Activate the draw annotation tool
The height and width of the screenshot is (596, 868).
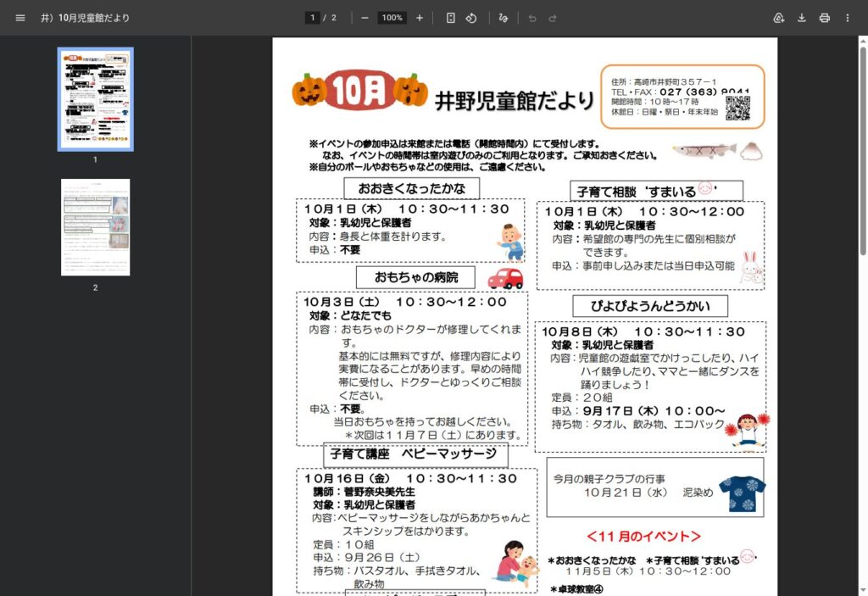504,18
